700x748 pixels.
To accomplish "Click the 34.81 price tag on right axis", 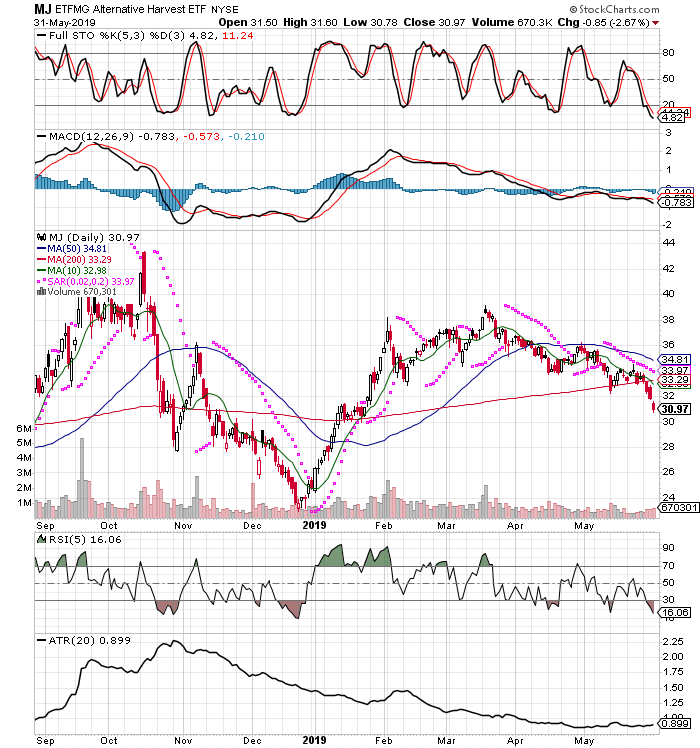I will coord(674,360).
